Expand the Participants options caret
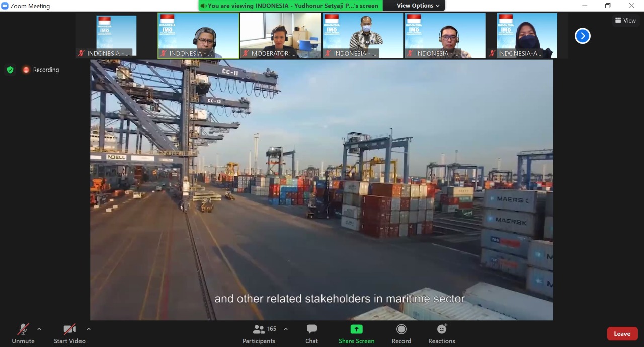Screen dimensions: 644x347 click(286, 329)
